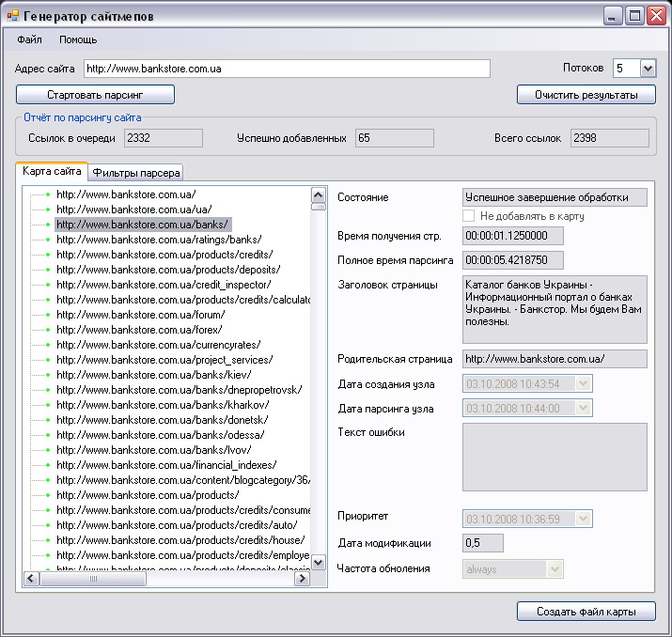Enable the Не добавлять в карту checkbox
Viewport: 672px width, 637px height.
[468, 215]
